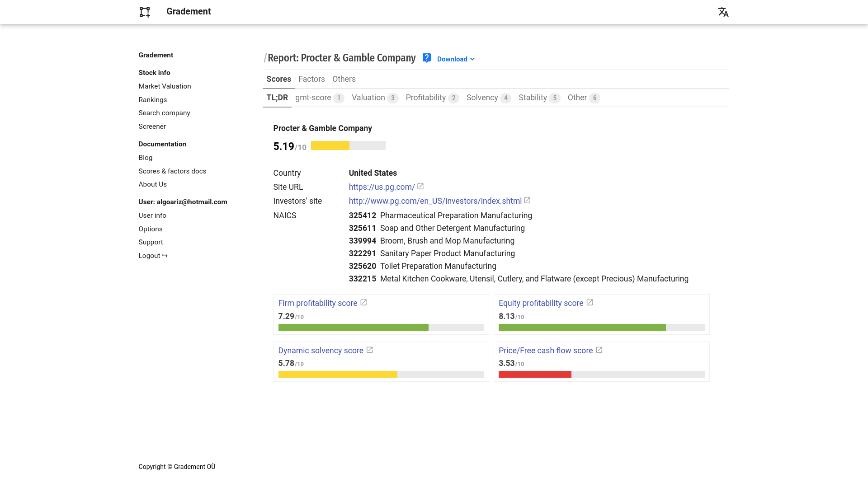Go to Screener page
This screenshot has width=868, height=478.
tap(152, 127)
